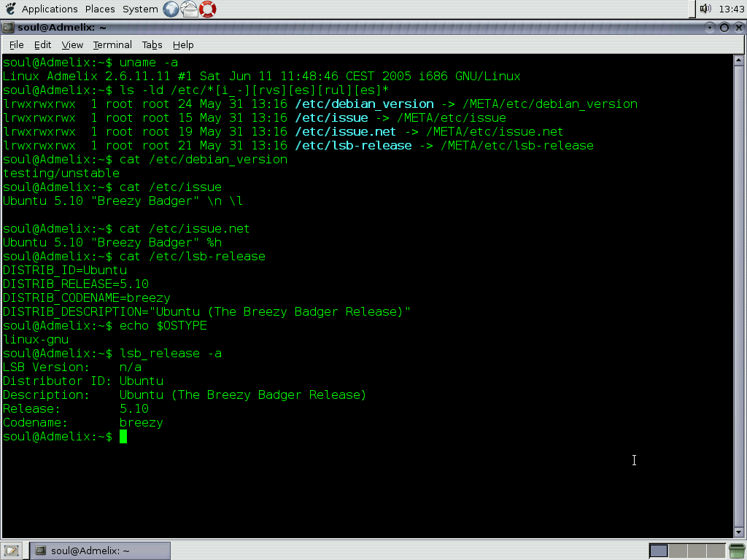Click the volume speaker icon in the panel
The width and height of the screenshot is (747, 560).
pos(705,9)
